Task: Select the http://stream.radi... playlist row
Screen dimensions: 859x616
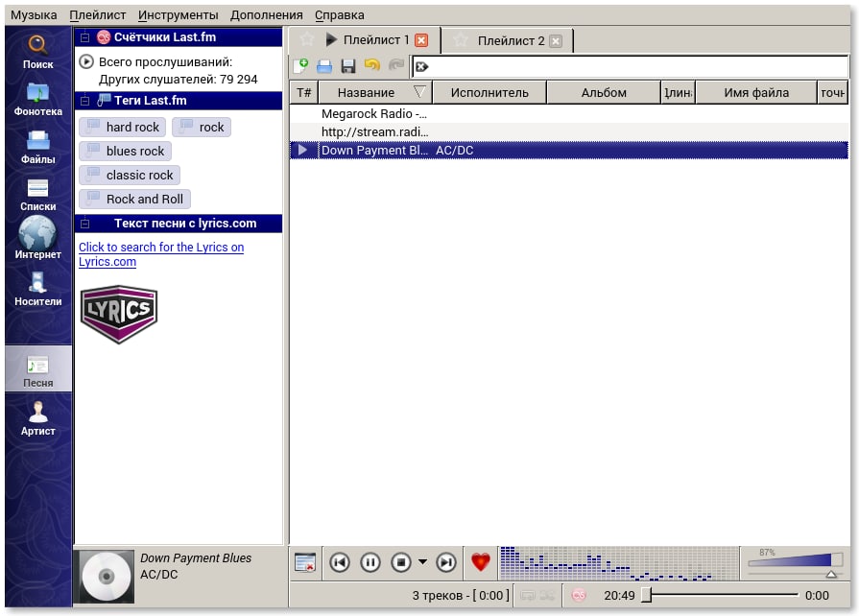Action: click(569, 132)
